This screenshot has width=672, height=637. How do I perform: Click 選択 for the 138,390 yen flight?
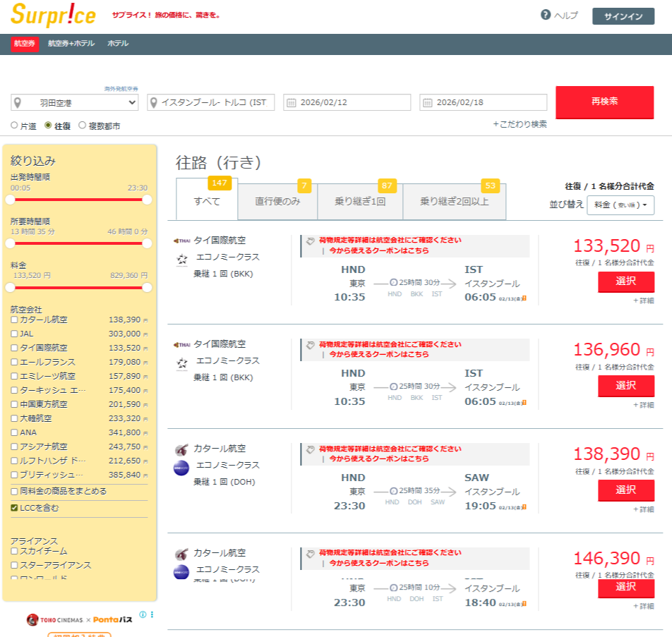pos(626,490)
